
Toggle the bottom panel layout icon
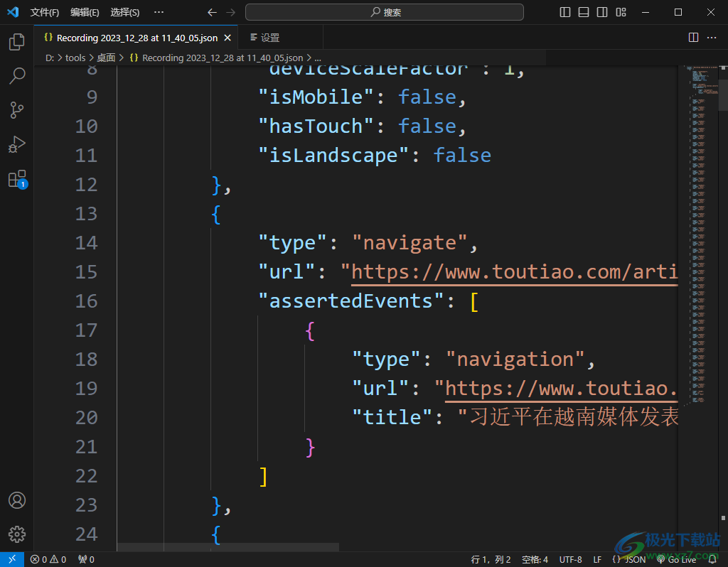tap(584, 12)
